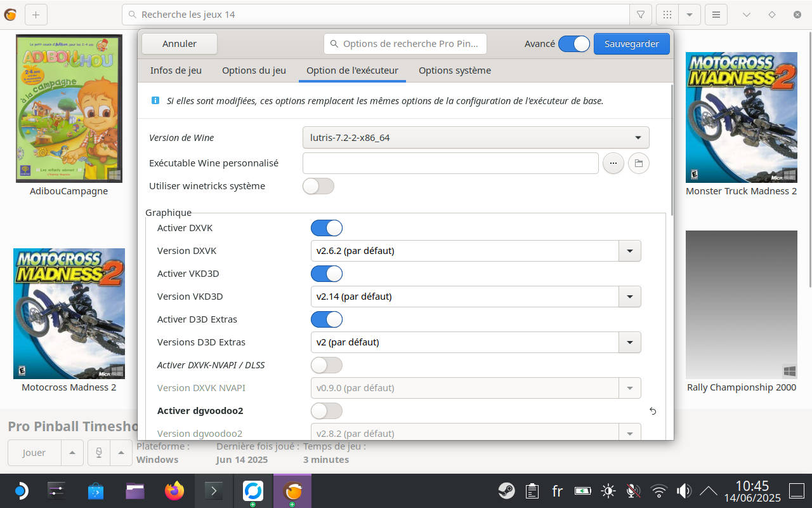Viewport: 812px width, 508px height.
Task: Click the show desktop button in taskbar
Action: 797,491
